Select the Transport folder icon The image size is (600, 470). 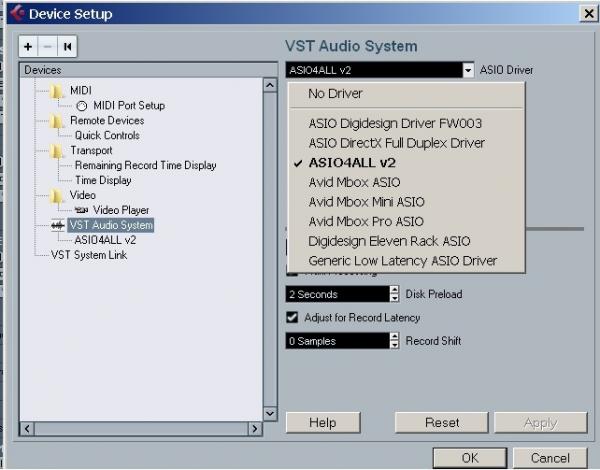tap(57, 151)
